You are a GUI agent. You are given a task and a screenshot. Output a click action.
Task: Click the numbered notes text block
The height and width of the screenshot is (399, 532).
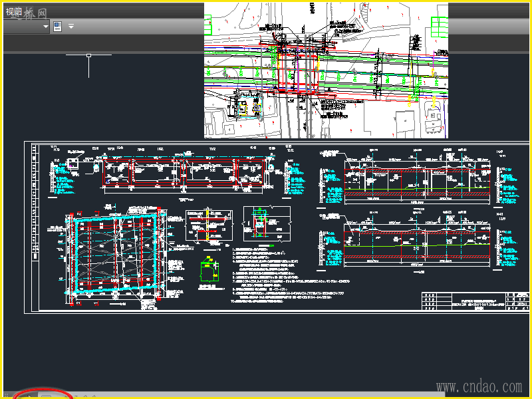[x=290, y=275]
